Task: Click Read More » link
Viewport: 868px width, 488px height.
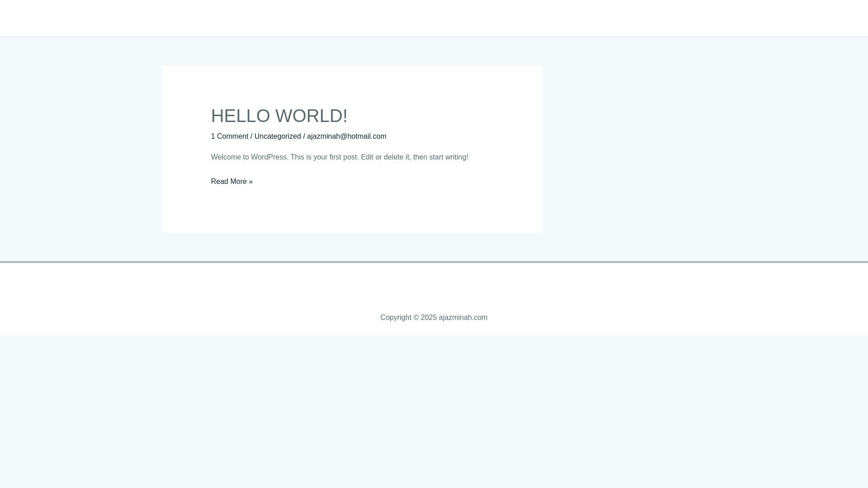Action: click(x=232, y=181)
